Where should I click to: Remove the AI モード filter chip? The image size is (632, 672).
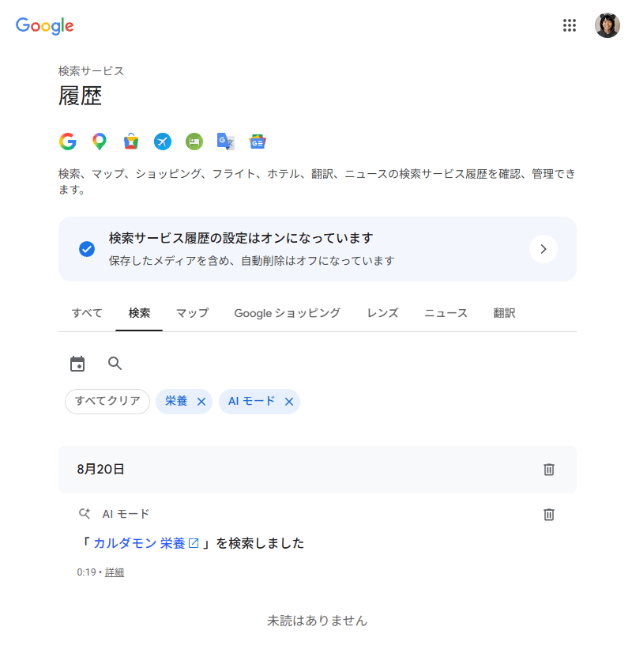pyautogui.click(x=289, y=402)
